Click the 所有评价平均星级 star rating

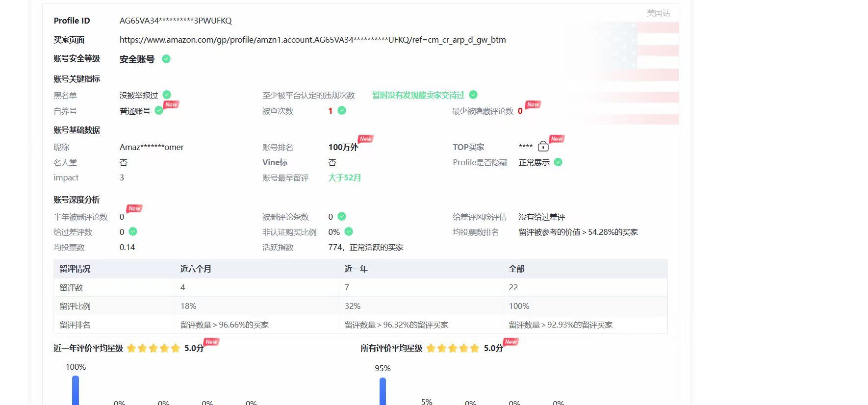point(453,348)
